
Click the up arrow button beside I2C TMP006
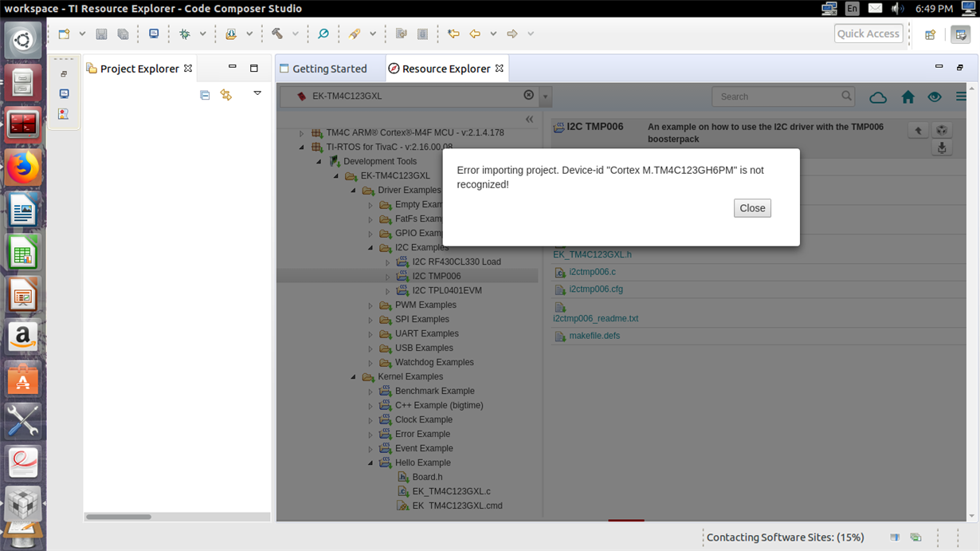tap(918, 131)
